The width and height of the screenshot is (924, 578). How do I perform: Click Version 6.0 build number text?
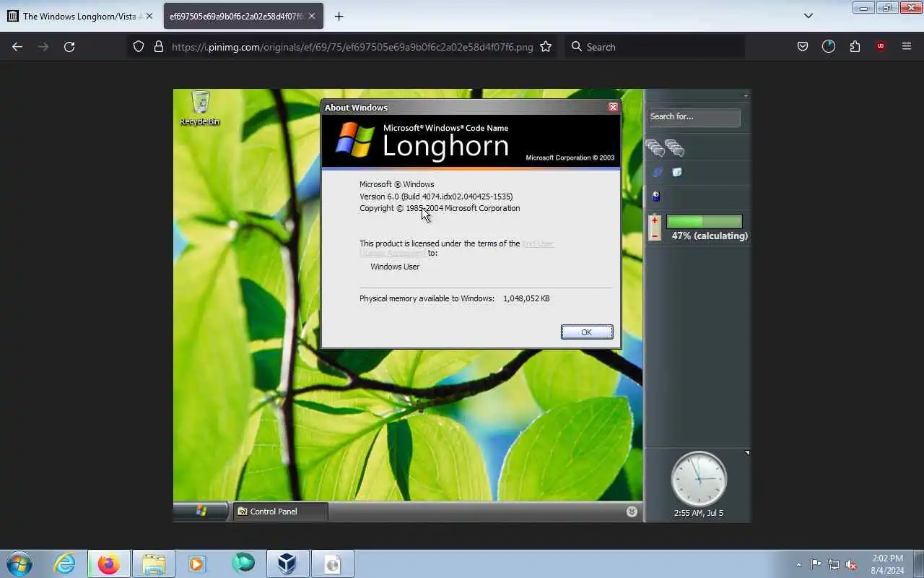(x=436, y=197)
